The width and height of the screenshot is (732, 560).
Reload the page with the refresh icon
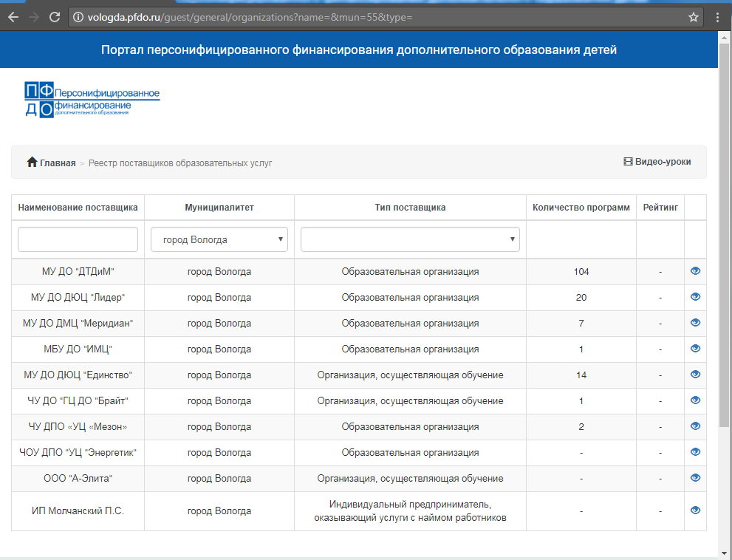pos(55,17)
